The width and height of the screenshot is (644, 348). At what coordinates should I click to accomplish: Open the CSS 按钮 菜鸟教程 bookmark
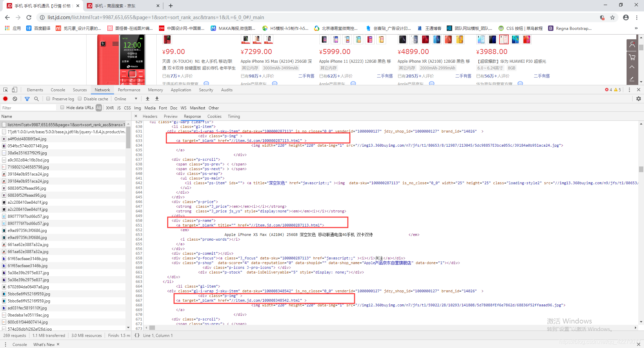click(521, 28)
